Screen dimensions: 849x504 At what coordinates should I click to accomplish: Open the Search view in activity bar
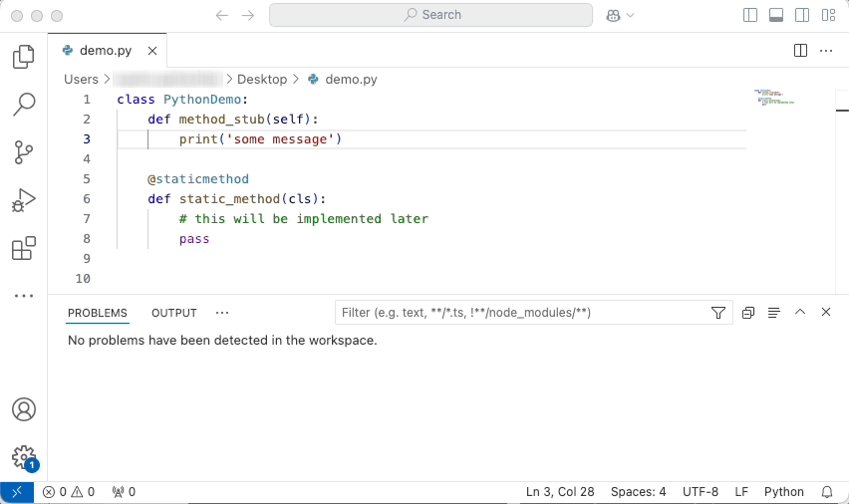click(x=24, y=104)
